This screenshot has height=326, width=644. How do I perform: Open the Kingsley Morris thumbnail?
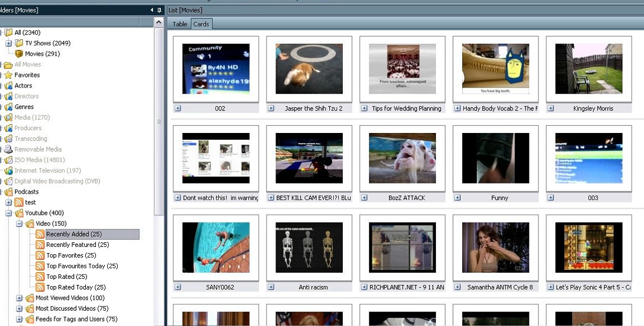[x=588, y=69]
